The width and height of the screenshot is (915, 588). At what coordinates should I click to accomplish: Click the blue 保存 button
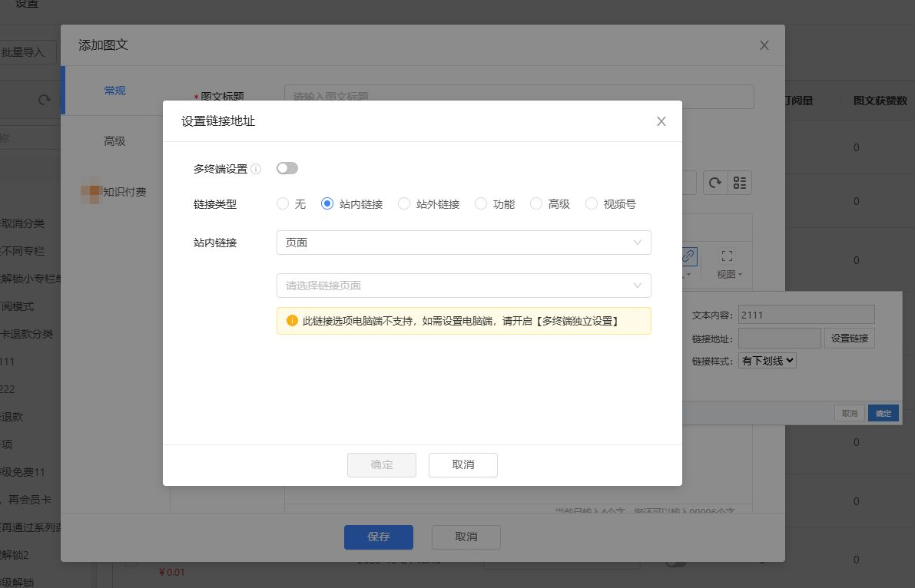378,537
